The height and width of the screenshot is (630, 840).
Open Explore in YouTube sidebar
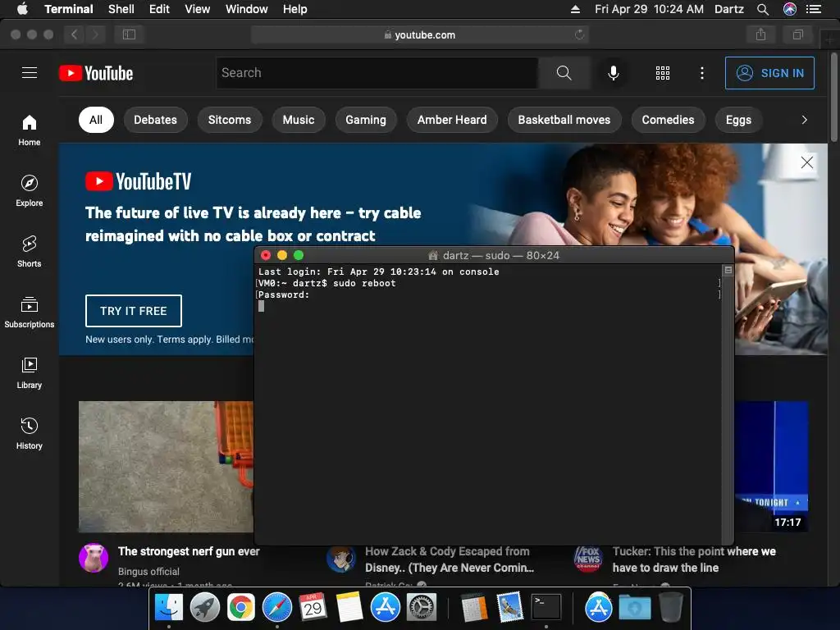coord(30,190)
